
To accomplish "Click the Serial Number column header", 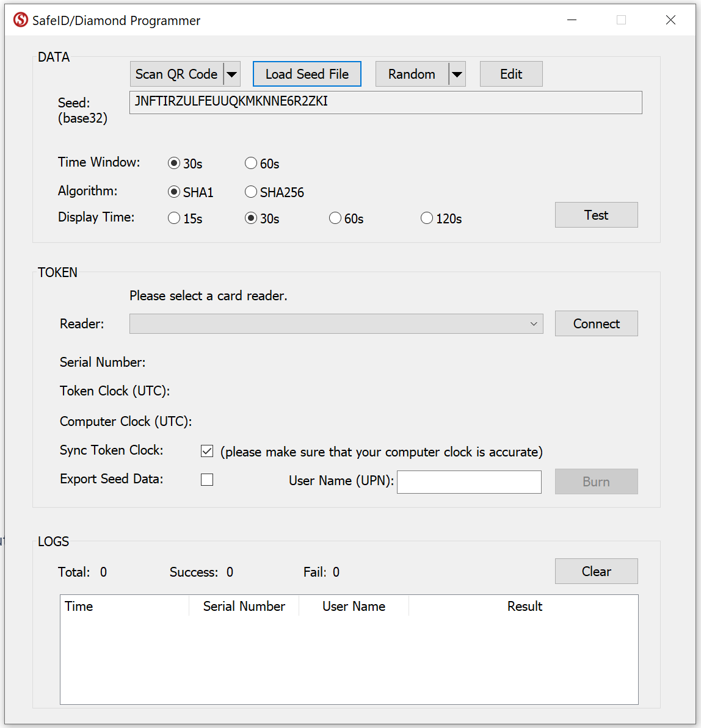I will pos(244,607).
